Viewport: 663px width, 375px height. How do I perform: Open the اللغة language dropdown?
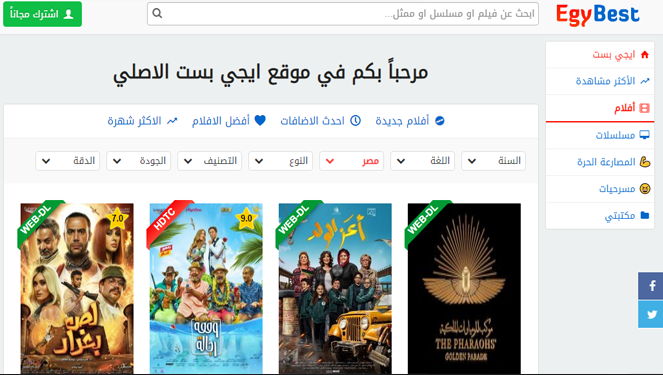click(422, 161)
